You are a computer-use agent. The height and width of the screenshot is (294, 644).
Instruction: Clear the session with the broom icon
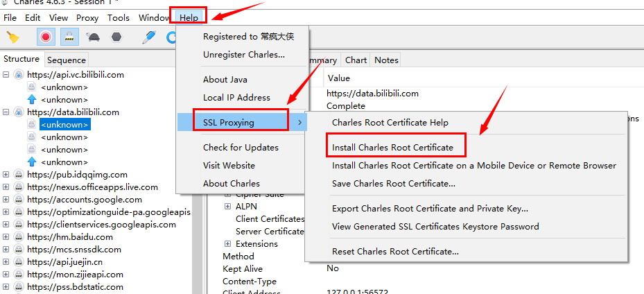pyautogui.click(x=13, y=37)
